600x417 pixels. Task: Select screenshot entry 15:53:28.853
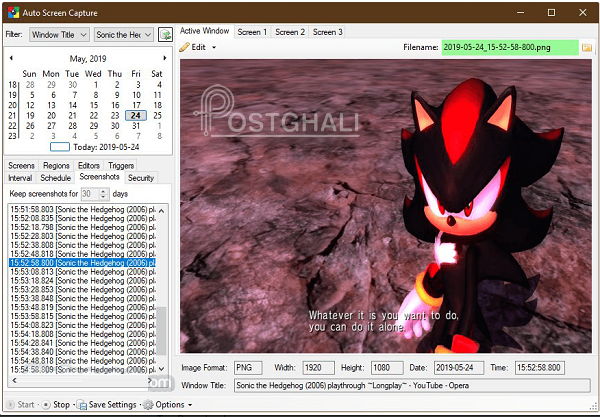point(82,290)
